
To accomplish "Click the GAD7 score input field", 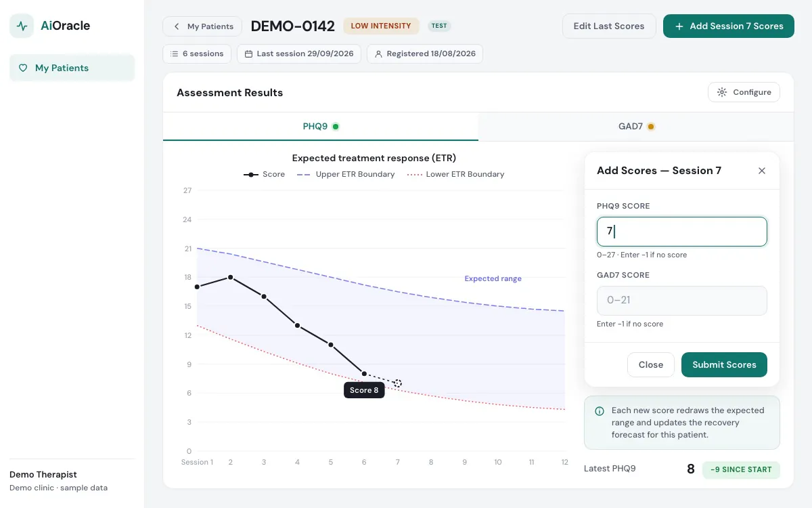I will click(x=682, y=300).
